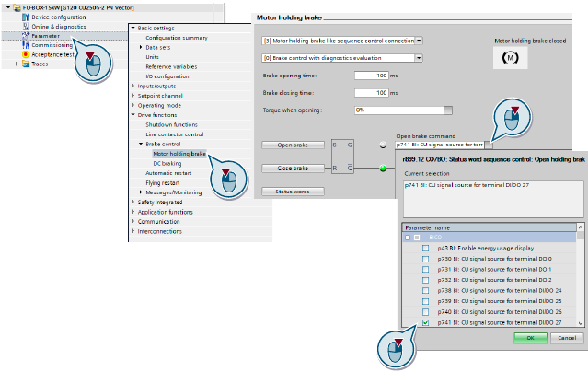Image resolution: width=588 pixels, height=372 pixels.
Task: Expand Inputs/outputs section
Action: click(x=133, y=86)
